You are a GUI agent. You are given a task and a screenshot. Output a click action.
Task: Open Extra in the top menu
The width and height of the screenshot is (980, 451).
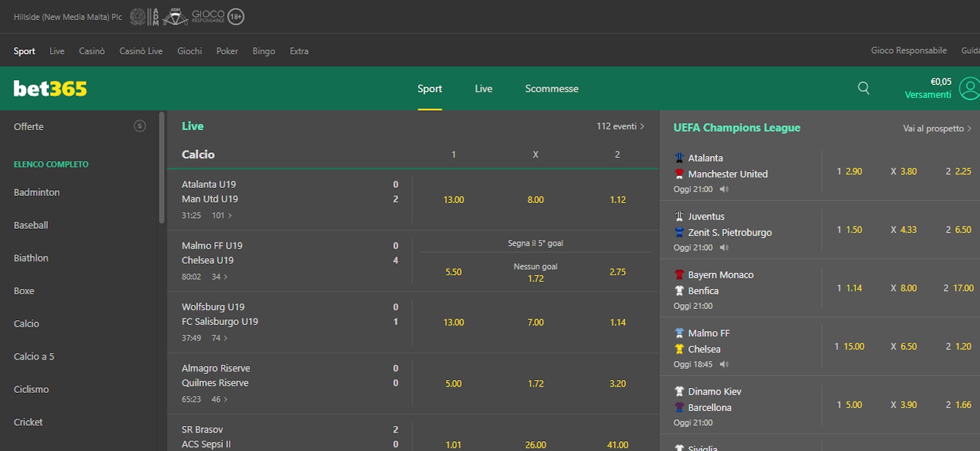click(299, 51)
